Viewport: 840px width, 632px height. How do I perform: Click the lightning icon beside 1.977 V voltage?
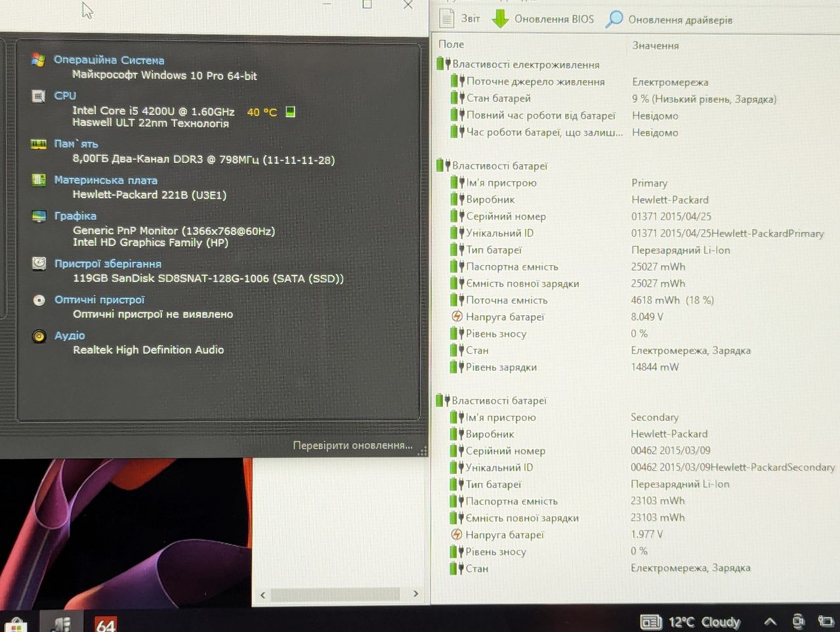(x=457, y=534)
